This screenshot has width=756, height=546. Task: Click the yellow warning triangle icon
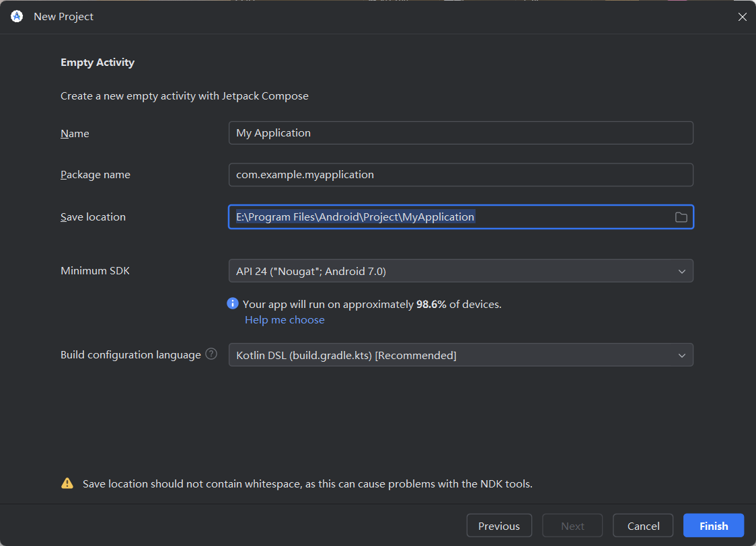tap(67, 483)
